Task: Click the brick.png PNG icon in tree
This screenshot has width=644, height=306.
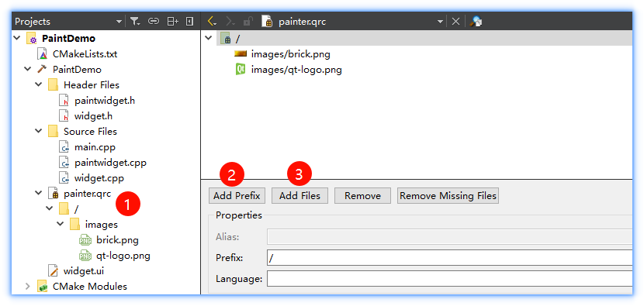Action: (85, 240)
